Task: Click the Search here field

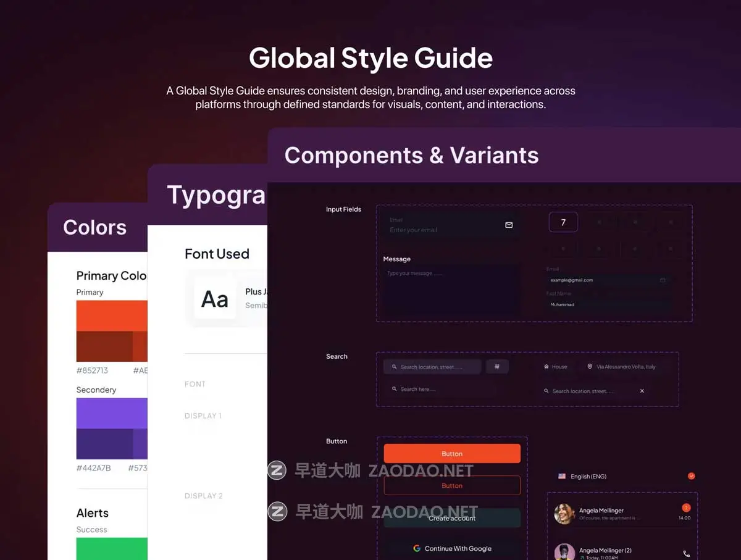Action: 432,390
